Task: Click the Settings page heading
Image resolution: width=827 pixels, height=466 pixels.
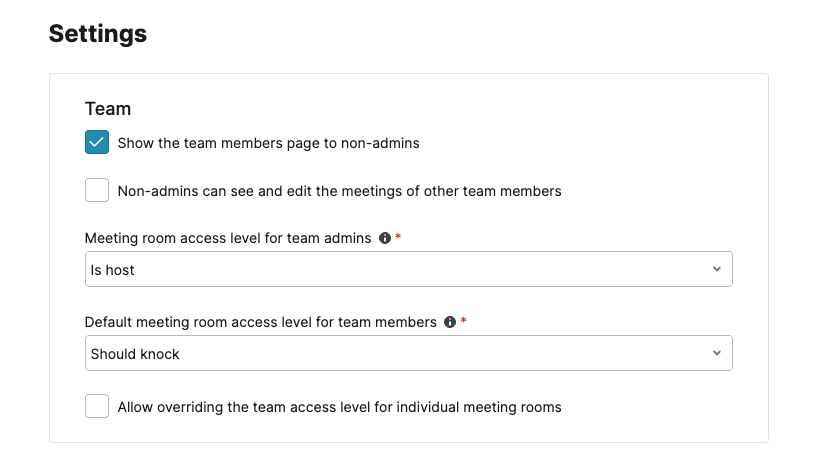Action: [x=98, y=34]
